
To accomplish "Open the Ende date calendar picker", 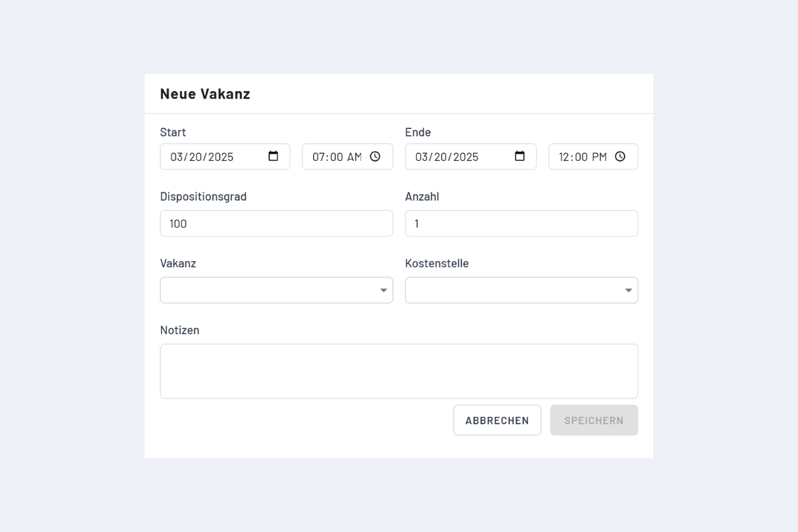I will coord(520,156).
